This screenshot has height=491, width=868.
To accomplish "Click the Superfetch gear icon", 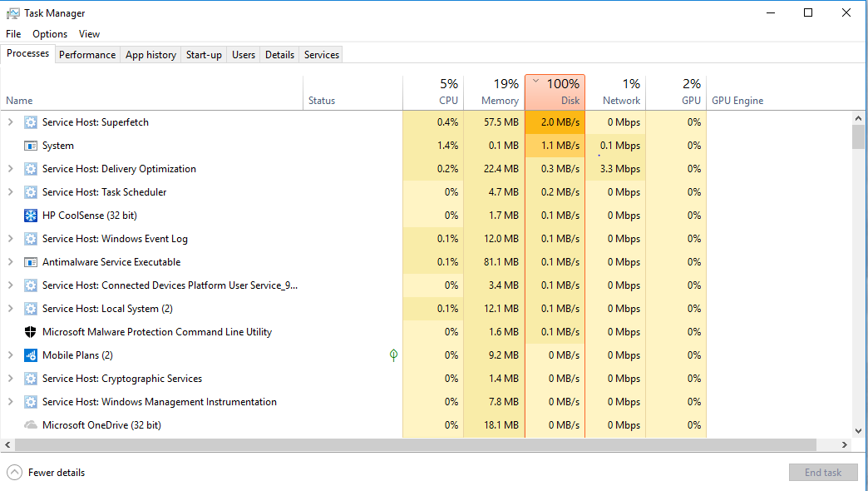I will coord(31,122).
